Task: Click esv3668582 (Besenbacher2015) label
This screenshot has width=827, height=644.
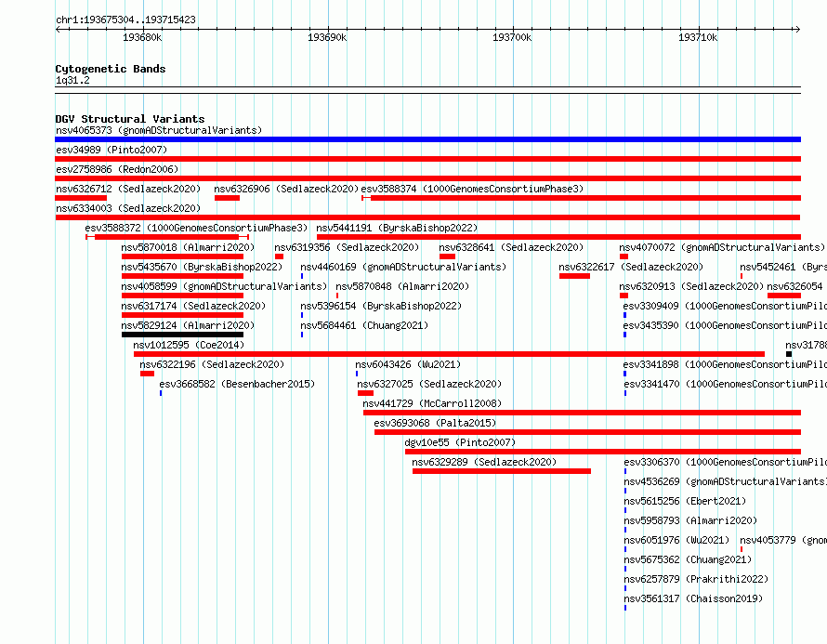Action: click(x=237, y=384)
